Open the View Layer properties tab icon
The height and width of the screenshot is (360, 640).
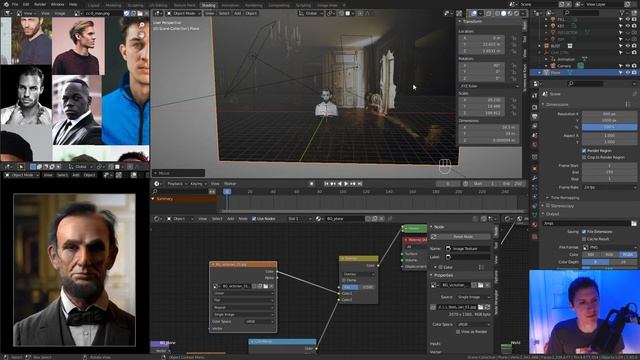[535, 127]
